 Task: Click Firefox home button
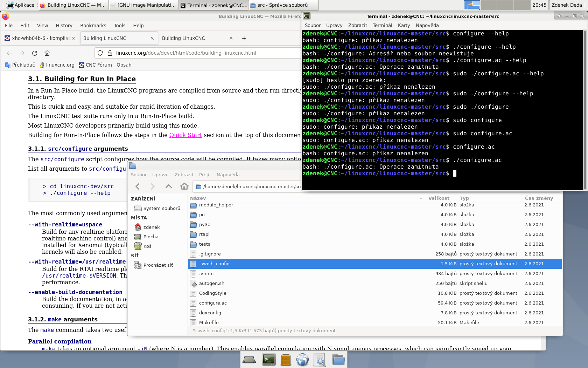click(47, 53)
